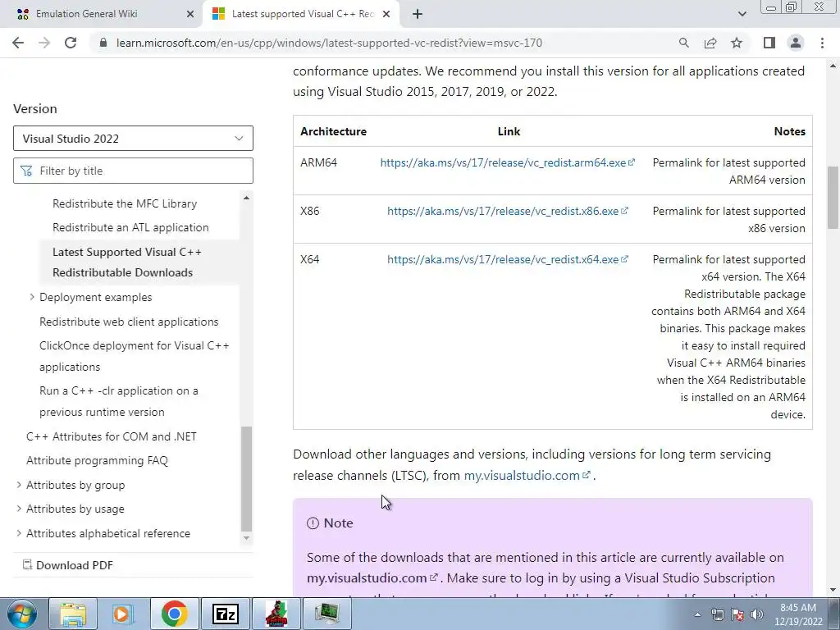Click the Action Center flag icon
840x630 pixels.
point(737,614)
